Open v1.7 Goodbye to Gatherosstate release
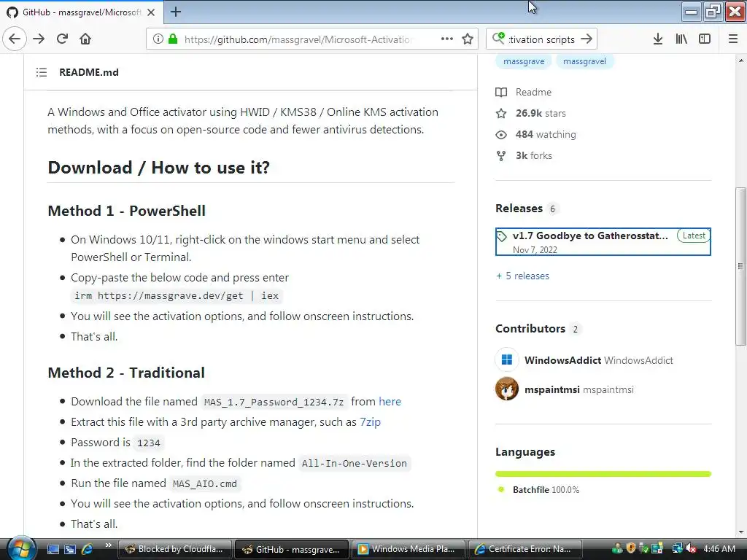This screenshot has height=560, width=747. click(603, 242)
